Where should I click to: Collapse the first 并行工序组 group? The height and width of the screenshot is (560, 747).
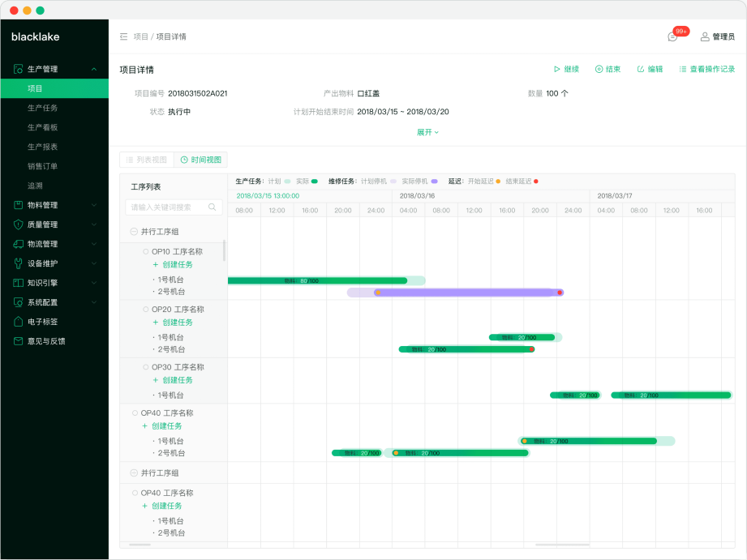tap(134, 232)
